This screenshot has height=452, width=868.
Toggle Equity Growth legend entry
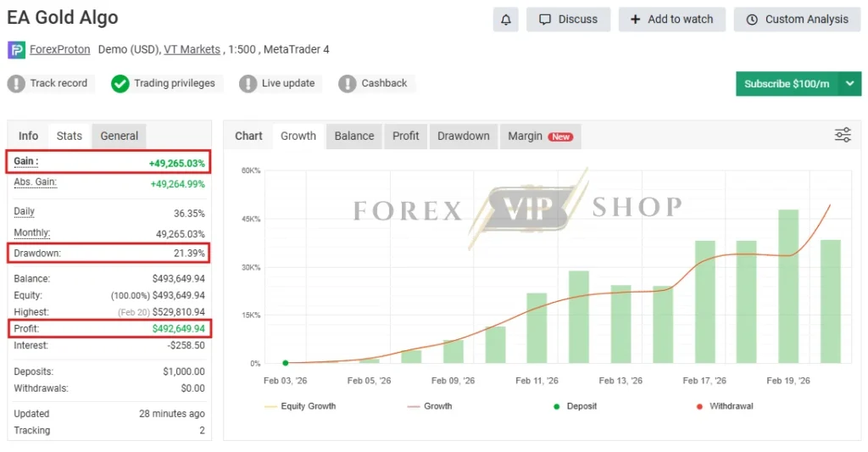point(300,406)
